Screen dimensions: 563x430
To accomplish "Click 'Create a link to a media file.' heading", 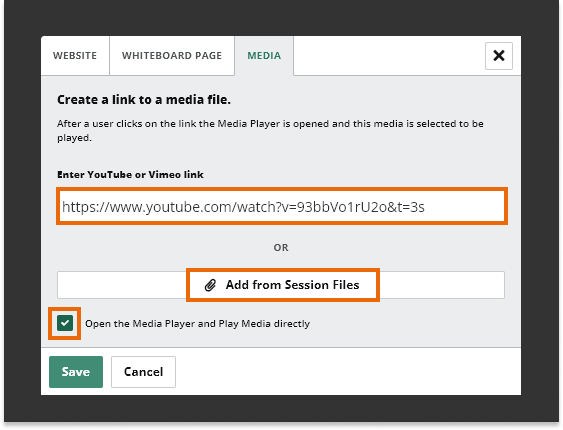I will [x=144, y=99].
